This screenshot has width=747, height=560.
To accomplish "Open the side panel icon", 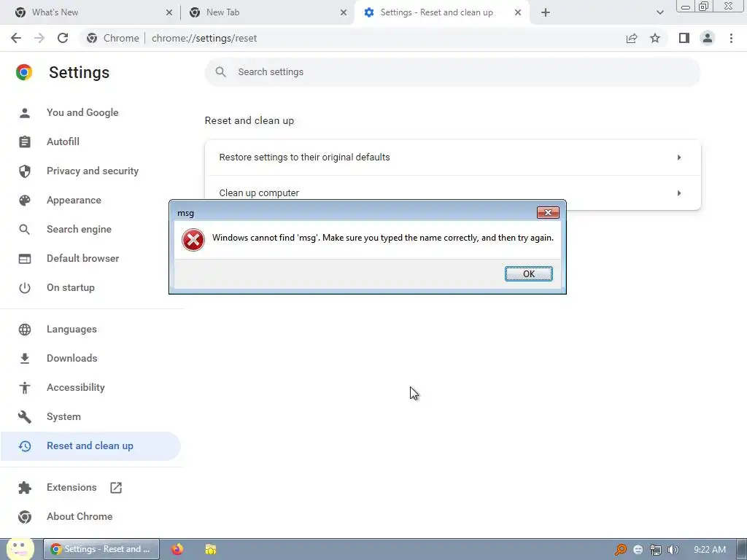I will click(x=684, y=38).
